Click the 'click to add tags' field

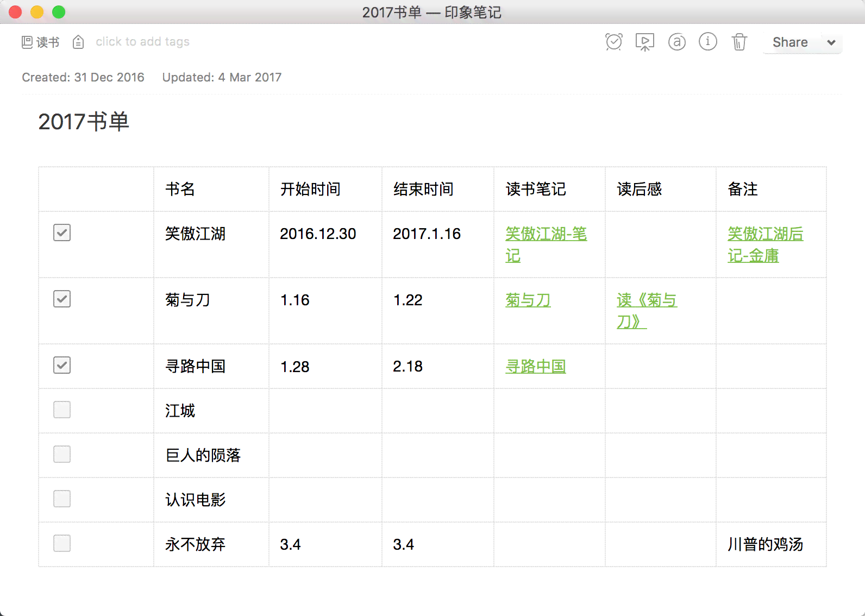tap(143, 42)
